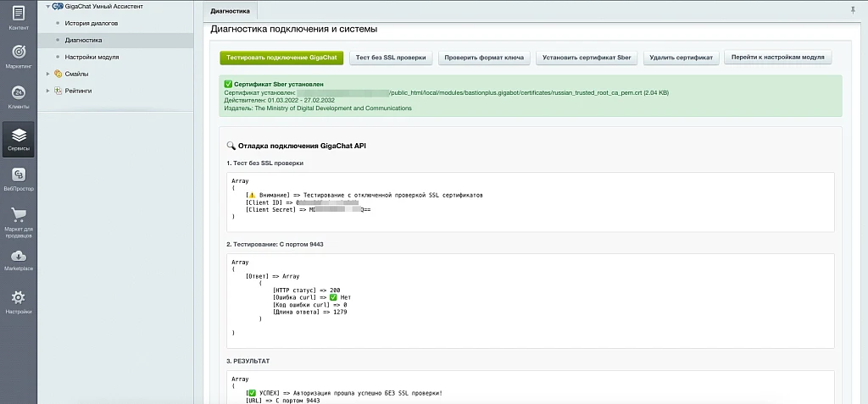Click the [URL] => С портом 9443 line
Screen dimensions: 868x404
282,400
